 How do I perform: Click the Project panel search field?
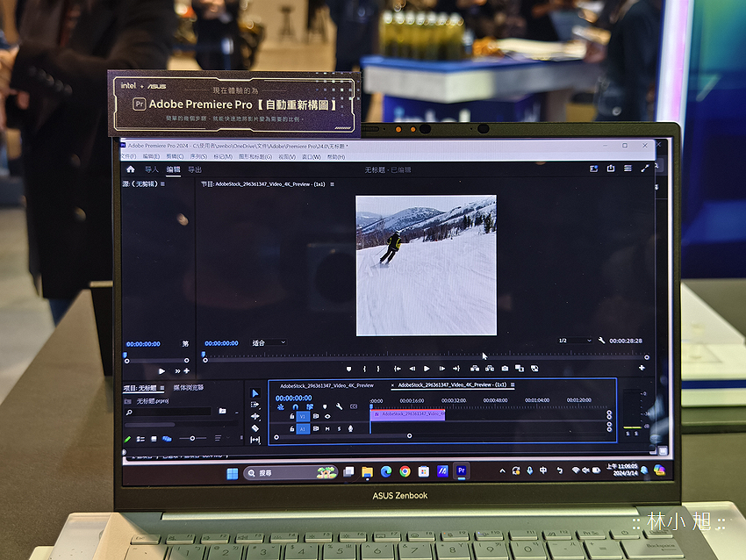point(169,412)
